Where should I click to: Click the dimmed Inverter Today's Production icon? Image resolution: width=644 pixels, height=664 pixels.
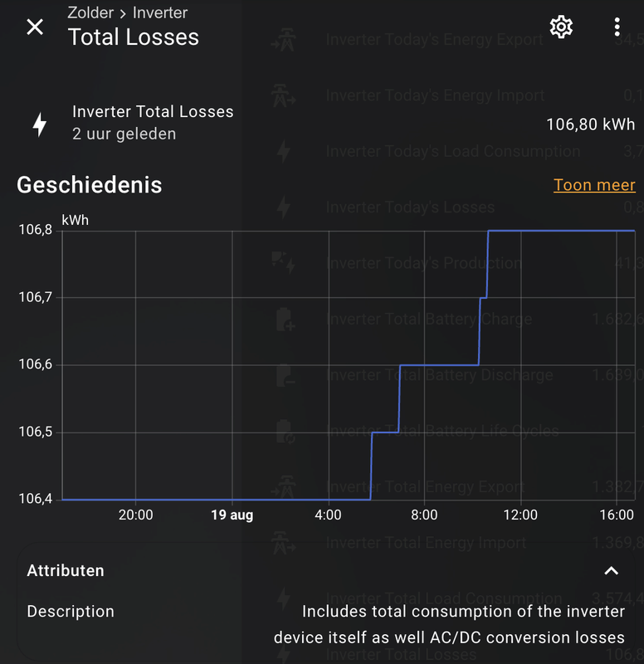click(x=284, y=263)
